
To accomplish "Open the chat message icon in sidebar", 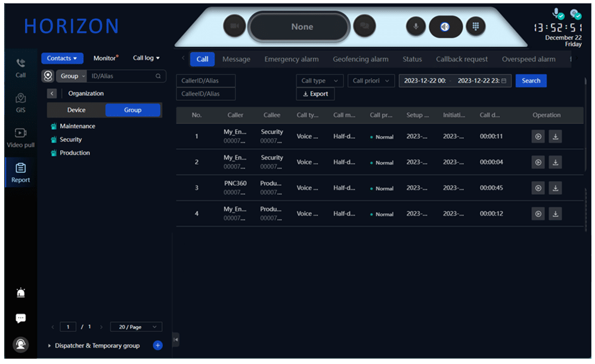I will (x=21, y=319).
